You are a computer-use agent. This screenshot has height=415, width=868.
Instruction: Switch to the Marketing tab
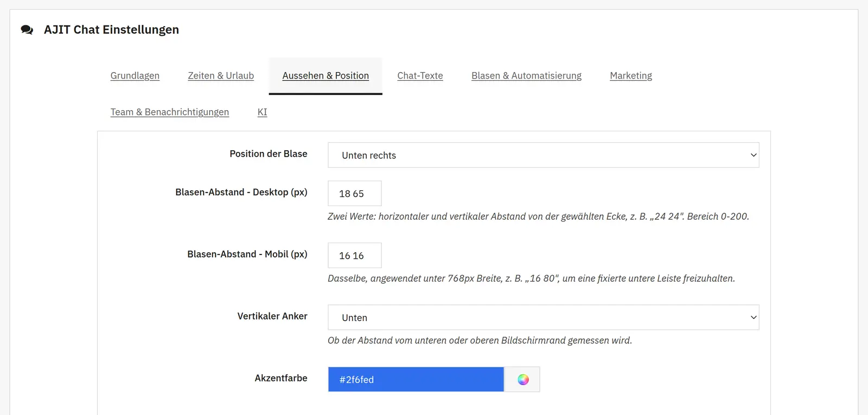[x=631, y=75]
